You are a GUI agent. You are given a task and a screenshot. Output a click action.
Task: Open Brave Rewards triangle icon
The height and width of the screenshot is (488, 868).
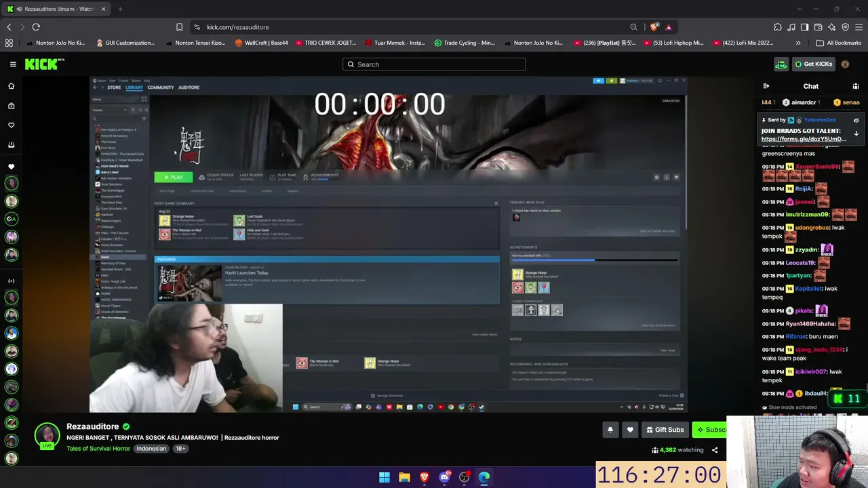pyautogui.click(x=669, y=27)
